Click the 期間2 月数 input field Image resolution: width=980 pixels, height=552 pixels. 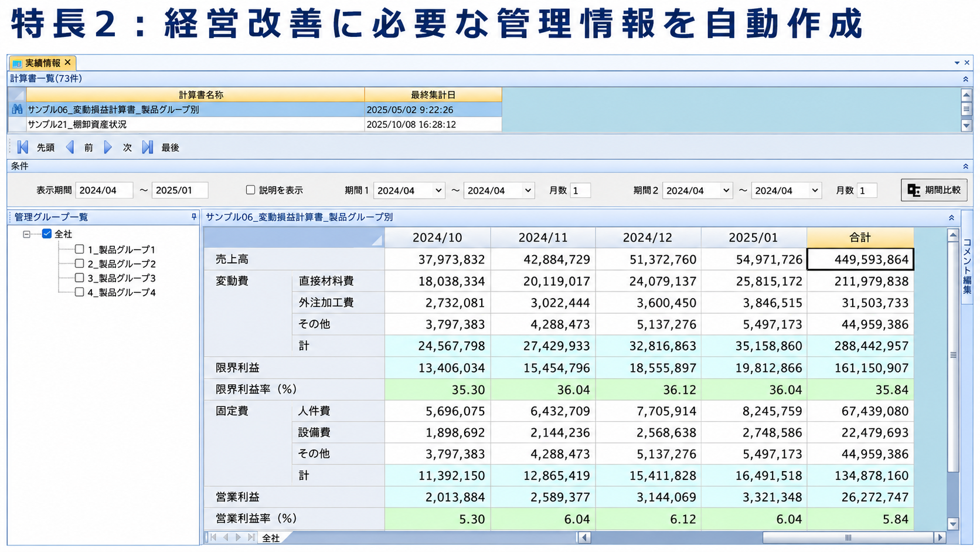[x=866, y=190]
